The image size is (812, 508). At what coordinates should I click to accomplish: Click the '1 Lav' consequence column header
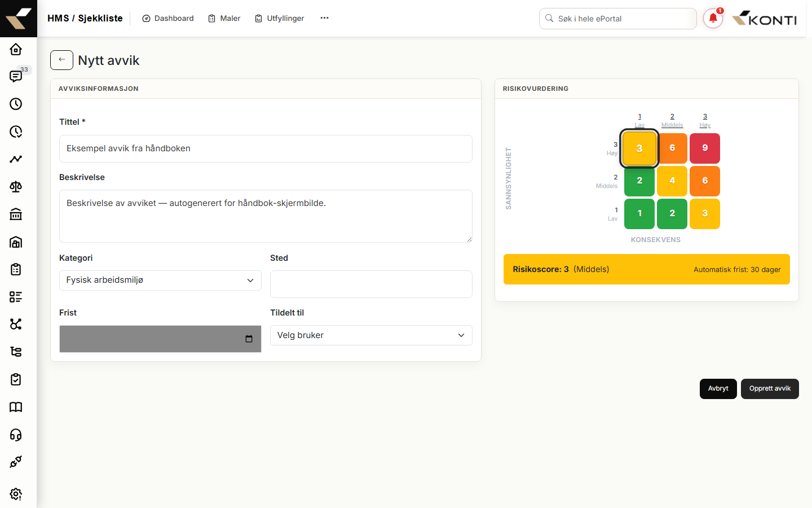[x=639, y=121]
